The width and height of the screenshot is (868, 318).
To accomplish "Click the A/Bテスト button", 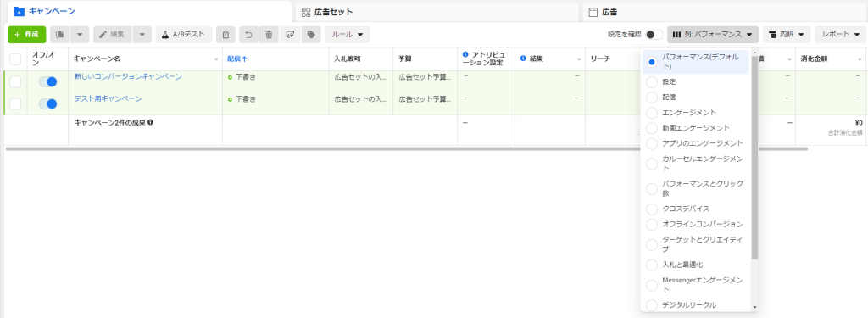I will pos(184,35).
